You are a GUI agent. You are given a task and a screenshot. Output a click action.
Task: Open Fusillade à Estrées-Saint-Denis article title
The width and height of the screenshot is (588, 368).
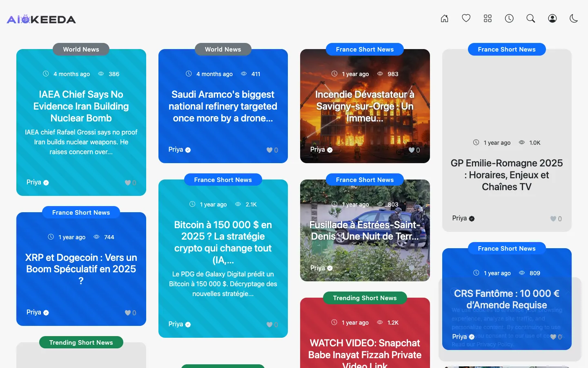[365, 231]
